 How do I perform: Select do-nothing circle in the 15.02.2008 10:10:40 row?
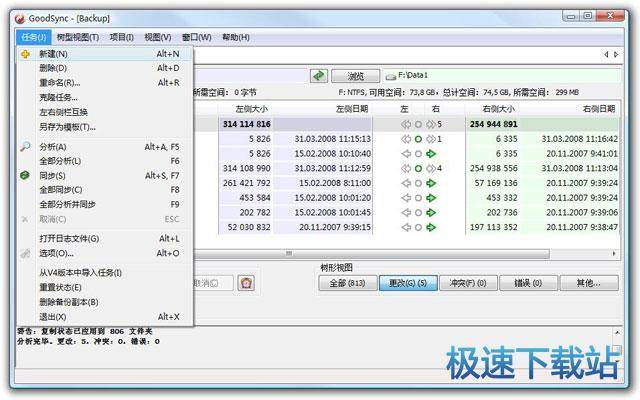[x=418, y=154]
